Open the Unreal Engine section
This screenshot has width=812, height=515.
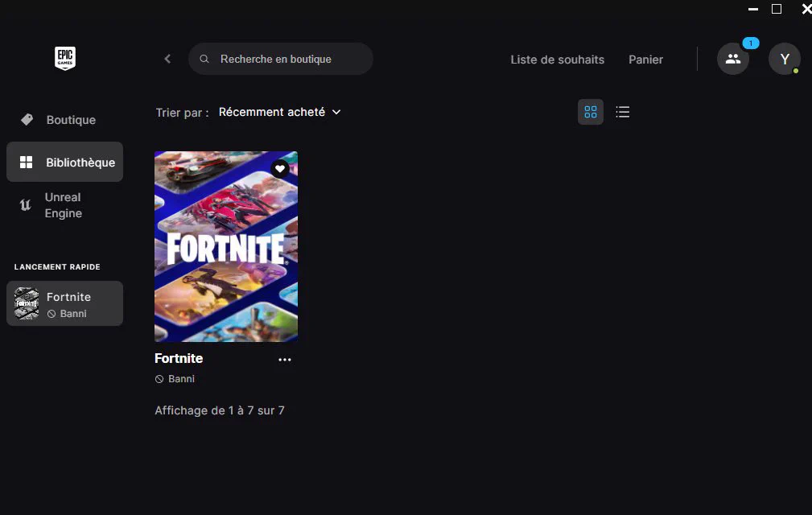coord(64,205)
